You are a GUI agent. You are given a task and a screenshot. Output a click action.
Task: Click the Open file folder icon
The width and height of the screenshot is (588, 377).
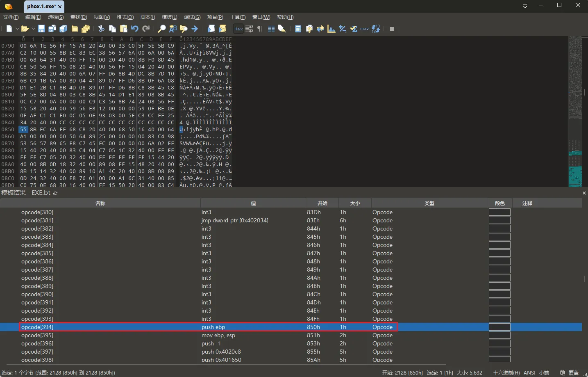point(25,29)
